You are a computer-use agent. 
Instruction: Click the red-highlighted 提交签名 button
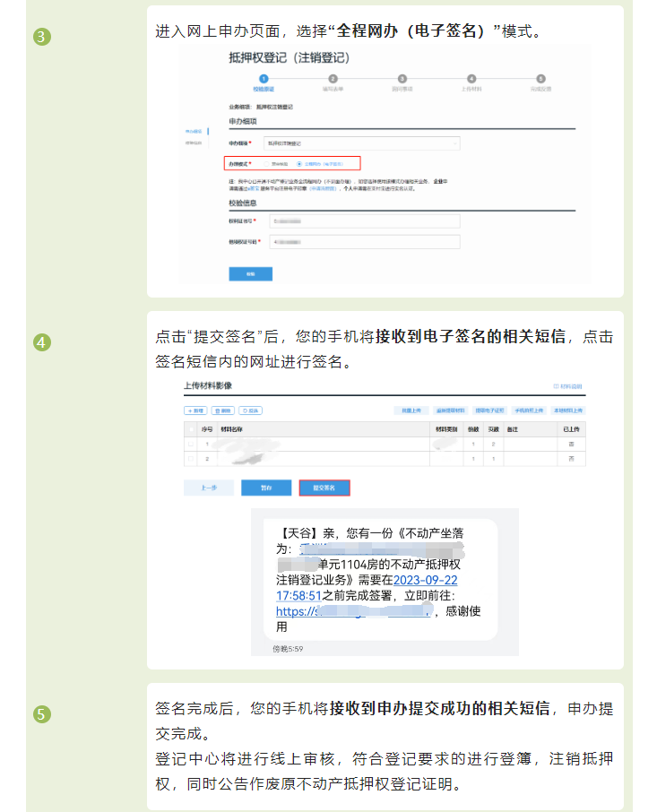click(x=324, y=488)
